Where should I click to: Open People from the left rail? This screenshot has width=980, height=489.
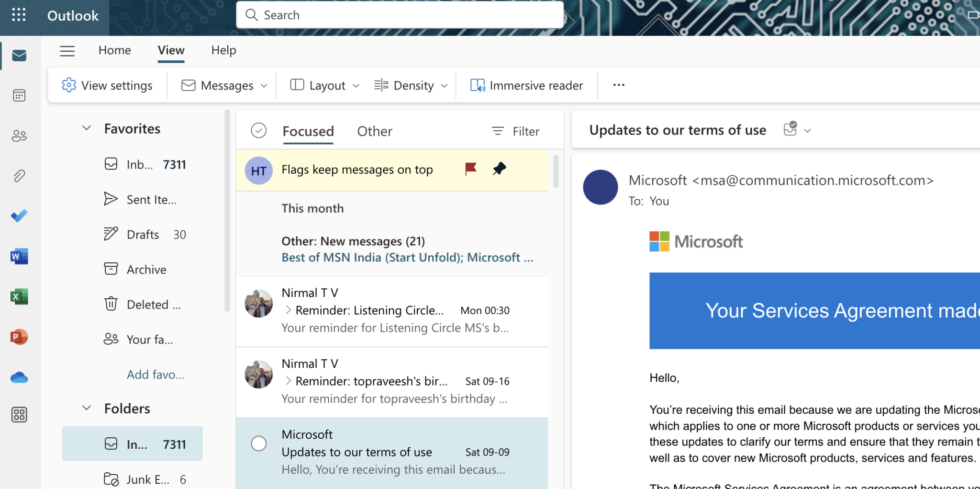point(19,136)
